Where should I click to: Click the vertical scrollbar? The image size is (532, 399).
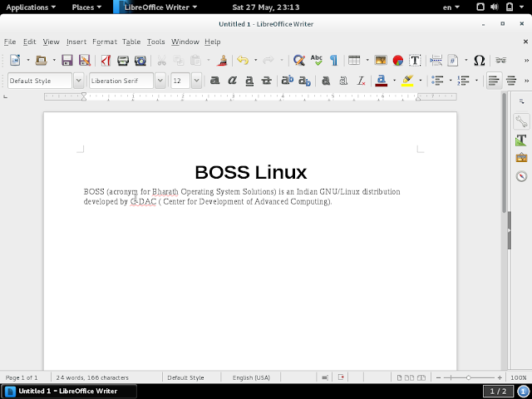pyautogui.click(x=505, y=152)
